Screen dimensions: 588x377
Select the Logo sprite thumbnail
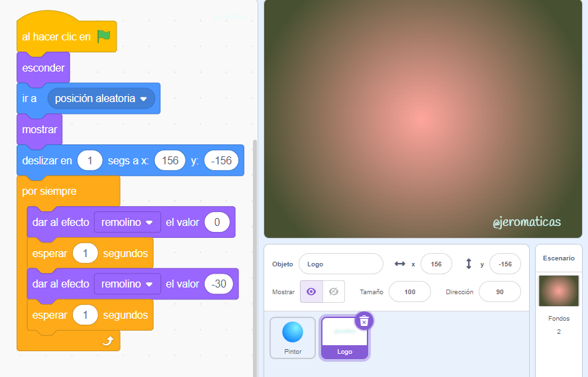(344, 338)
